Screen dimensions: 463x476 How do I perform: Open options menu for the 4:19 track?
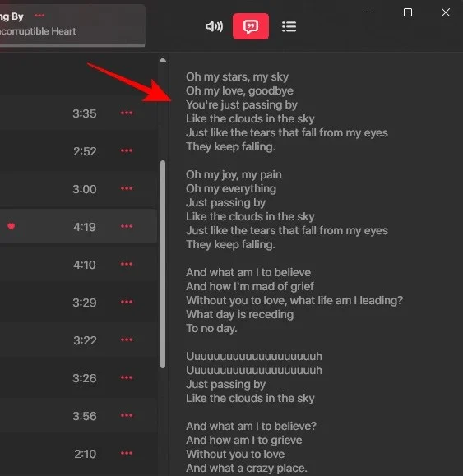click(127, 226)
